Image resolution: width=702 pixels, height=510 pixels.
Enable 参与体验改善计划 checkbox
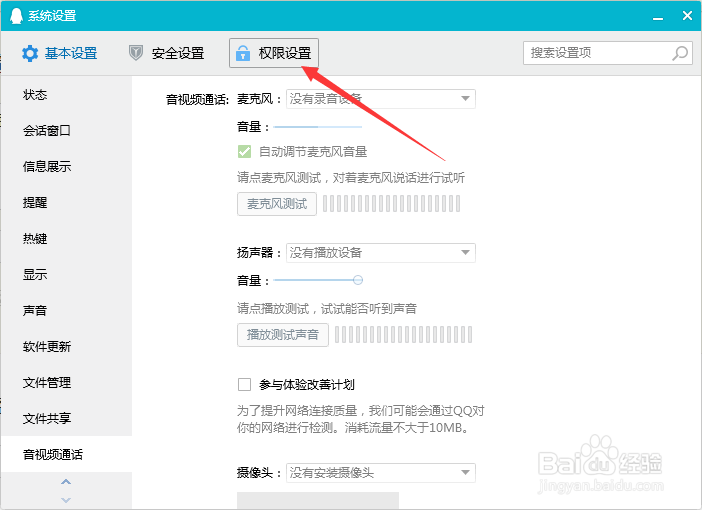[x=244, y=385]
